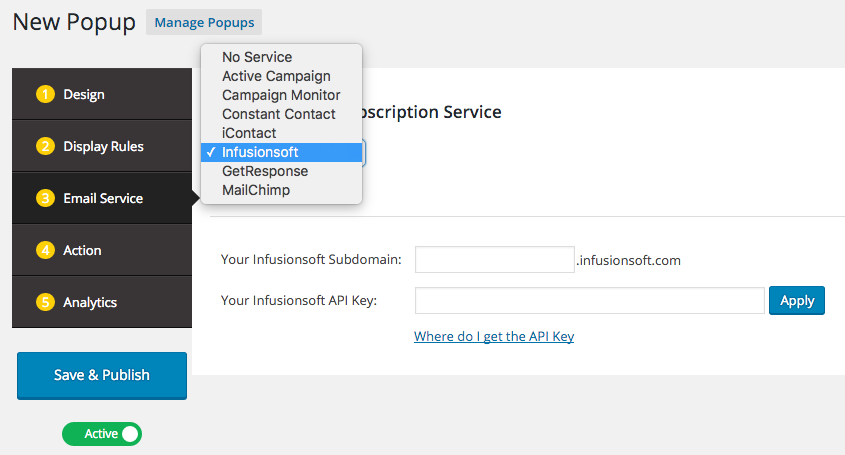The width and height of the screenshot is (845, 455).
Task: Click the number 3 Email Service badge
Action: point(45,199)
